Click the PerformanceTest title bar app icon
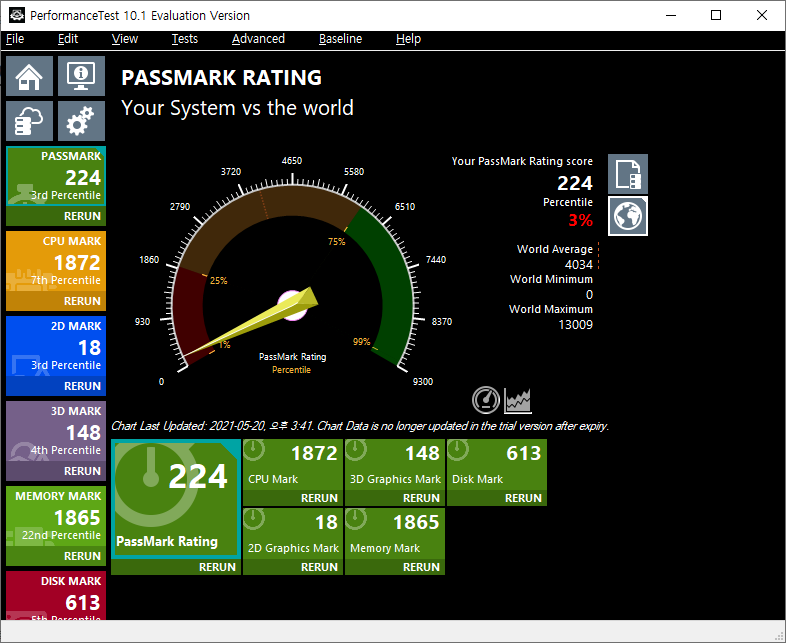 [16, 15]
